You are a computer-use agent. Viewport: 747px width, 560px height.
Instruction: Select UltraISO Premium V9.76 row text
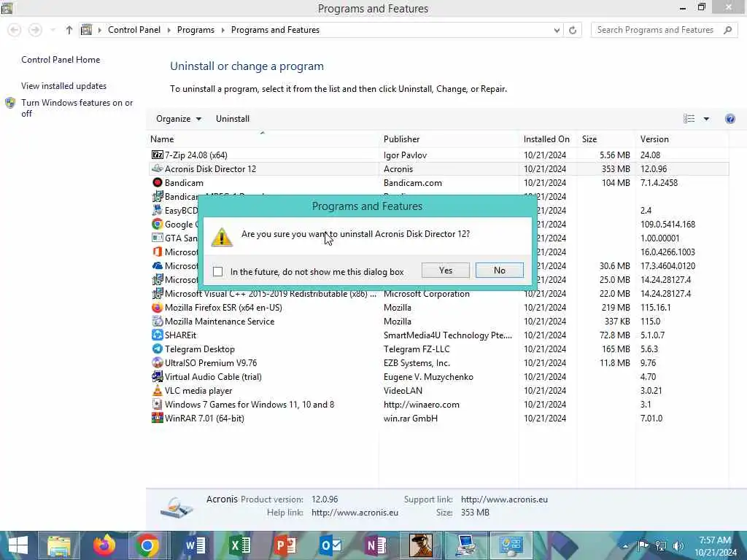[x=211, y=362]
